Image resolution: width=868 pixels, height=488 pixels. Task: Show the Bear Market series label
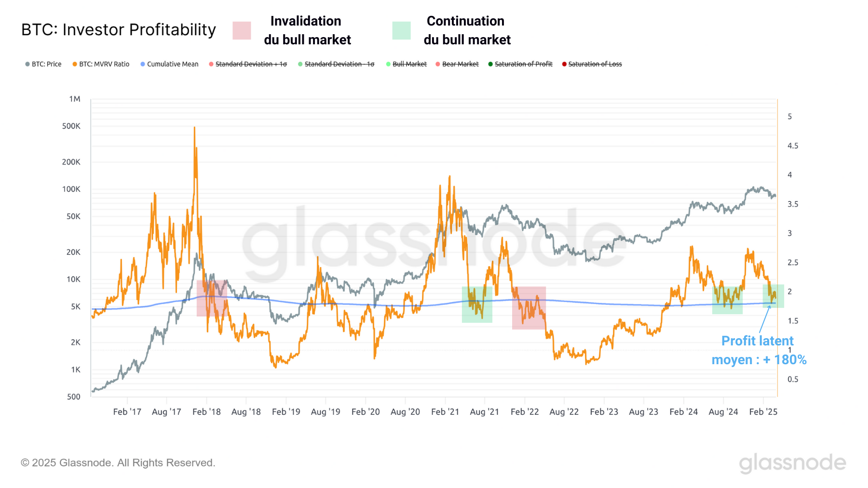460,64
